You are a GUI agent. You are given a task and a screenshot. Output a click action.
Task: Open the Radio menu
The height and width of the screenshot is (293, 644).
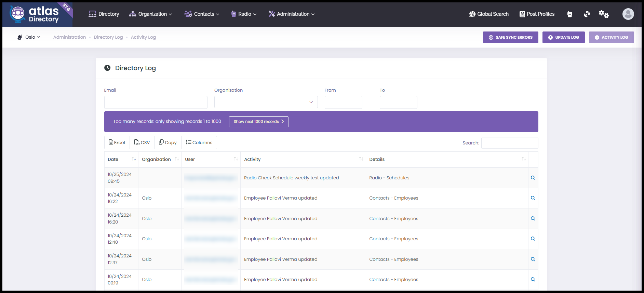[244, 14]
